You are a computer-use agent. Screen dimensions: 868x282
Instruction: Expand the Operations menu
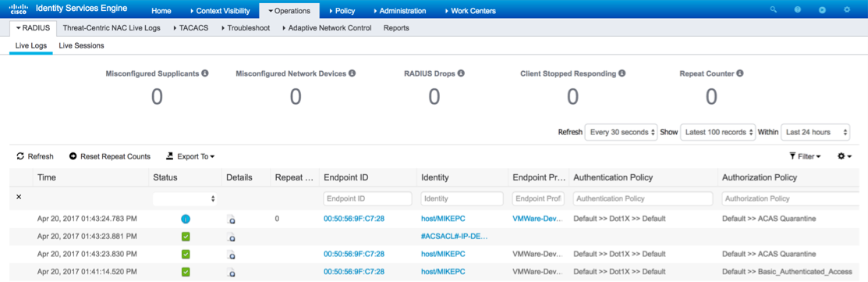click(x=289, y=11)
